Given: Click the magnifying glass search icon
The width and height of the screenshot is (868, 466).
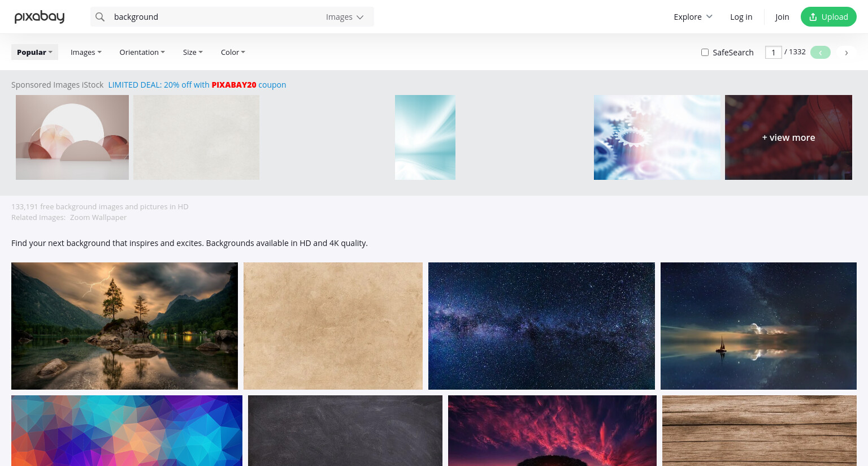Looking at the screenshot, I should point(100,17).
